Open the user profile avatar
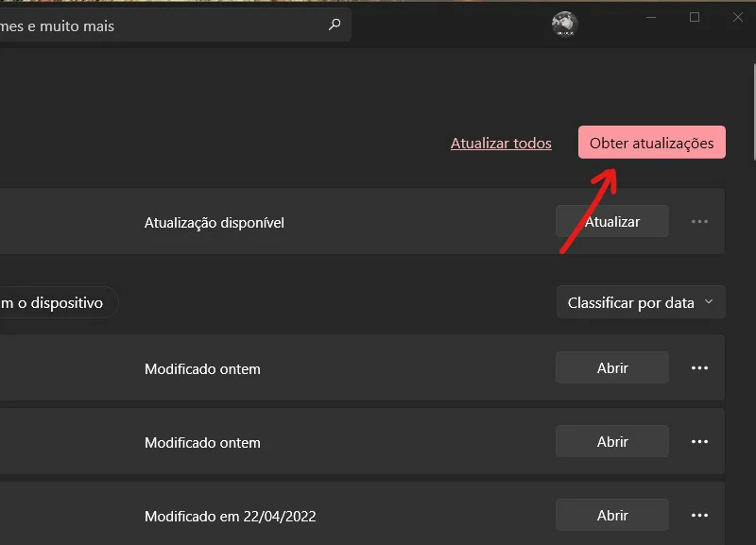Viewport: 756px width, 545px height. (564, 25)
